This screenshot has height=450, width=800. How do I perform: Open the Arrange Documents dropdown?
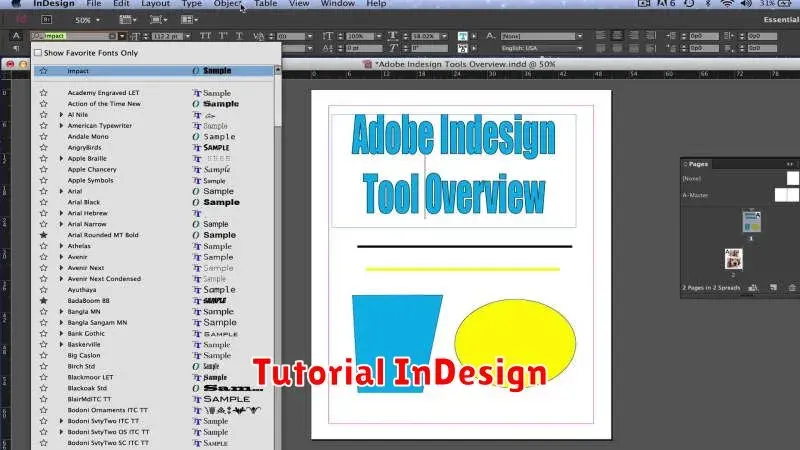coord(189,19)
